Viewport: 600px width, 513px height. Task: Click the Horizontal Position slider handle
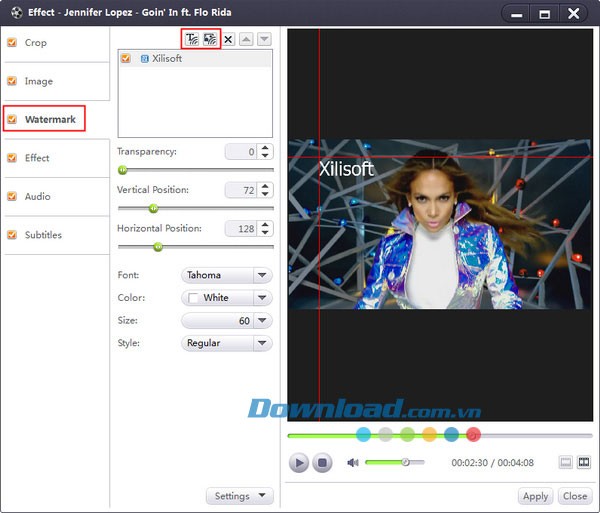(158, 247)
